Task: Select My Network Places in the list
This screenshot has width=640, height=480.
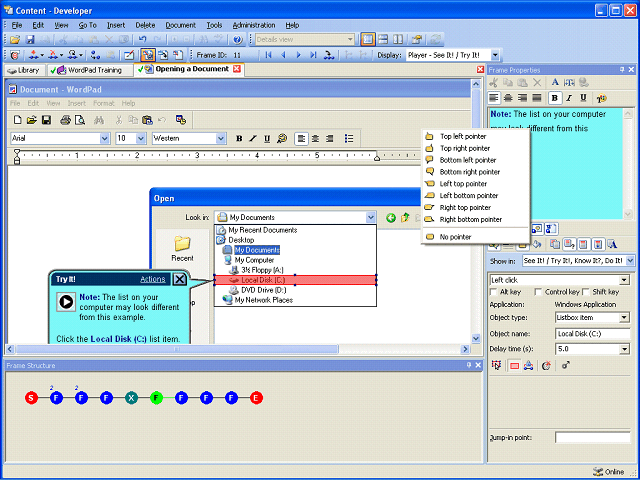Action: click(x=264, y=300)
